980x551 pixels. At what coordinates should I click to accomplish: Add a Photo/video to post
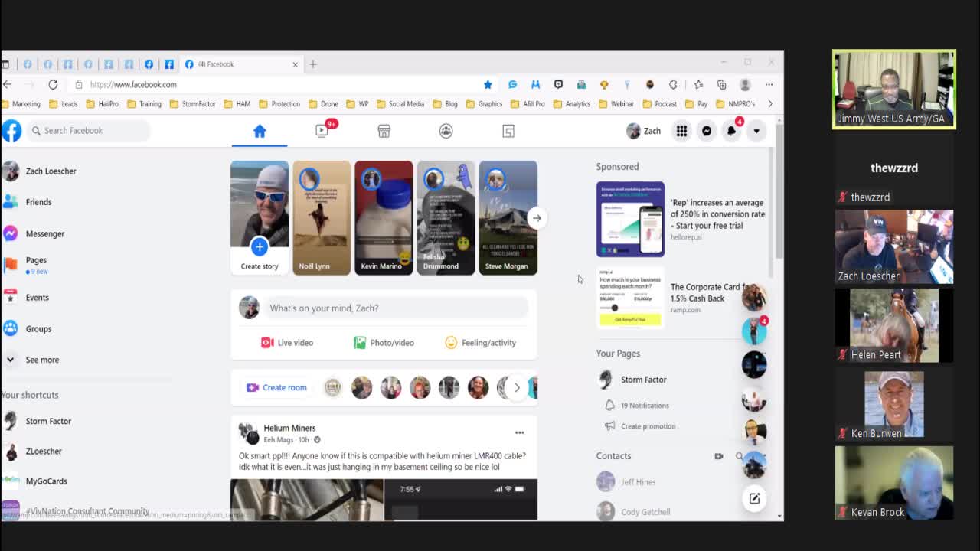(384, 343)
